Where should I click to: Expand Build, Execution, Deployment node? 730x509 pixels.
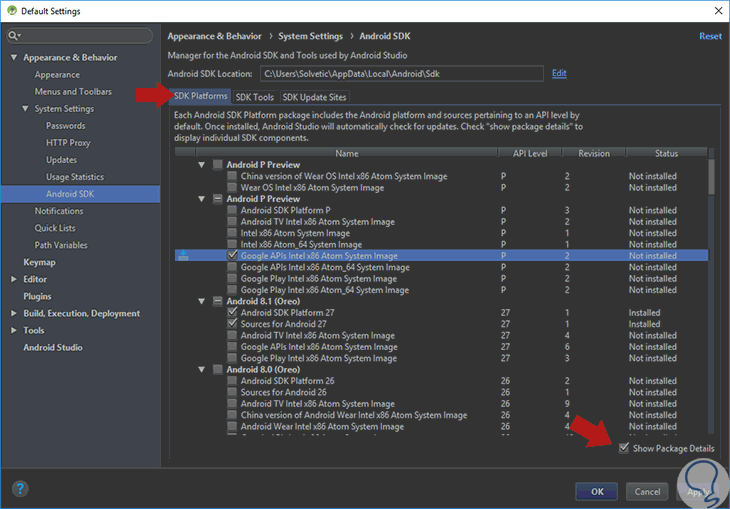tap(14, 313)
